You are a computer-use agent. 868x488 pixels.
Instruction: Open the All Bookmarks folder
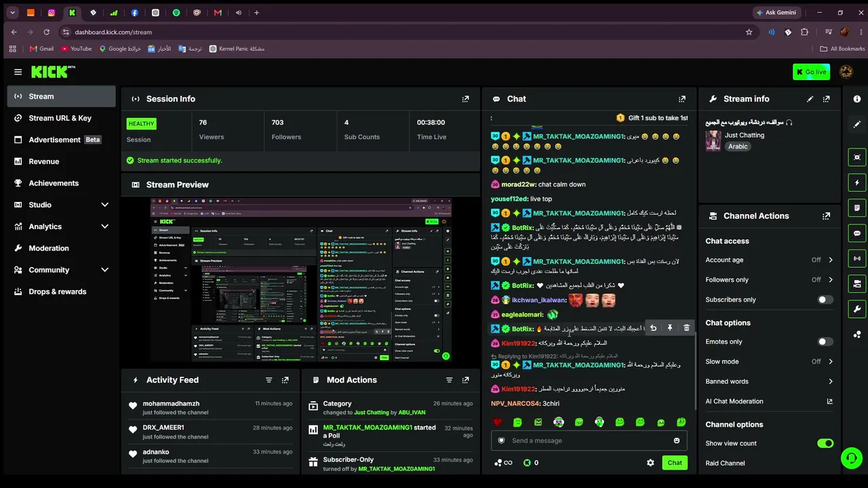click(842, 49)
